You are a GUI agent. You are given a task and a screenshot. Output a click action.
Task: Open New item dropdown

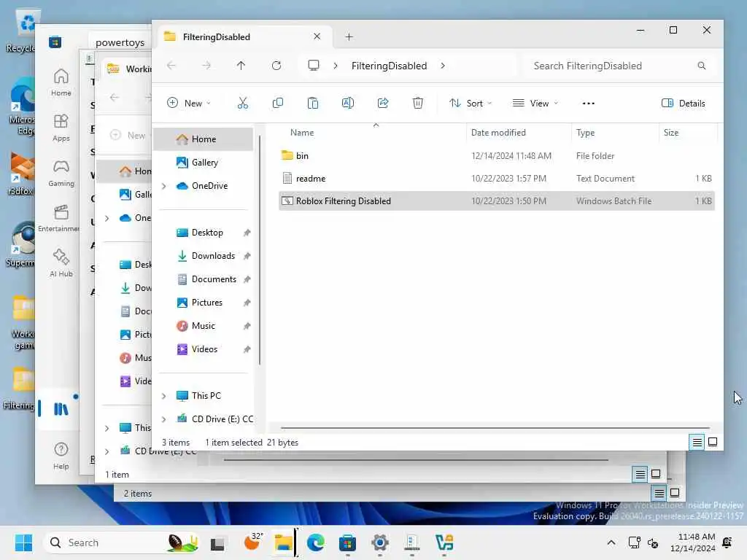coord(189,103)
